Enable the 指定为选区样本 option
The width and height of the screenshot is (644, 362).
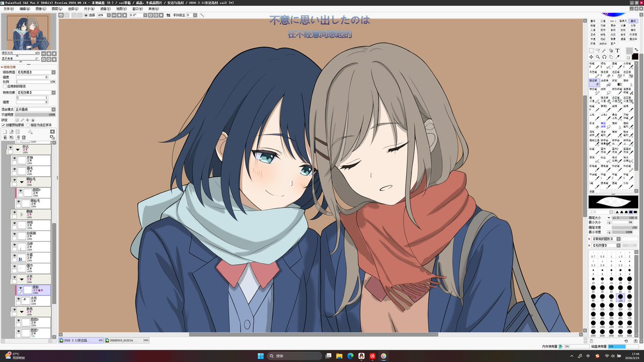pos(28,125)
